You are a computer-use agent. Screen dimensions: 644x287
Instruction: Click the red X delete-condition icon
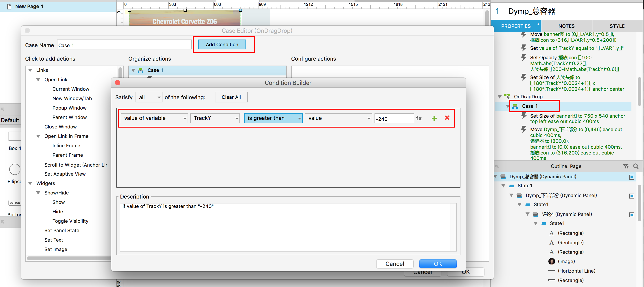pyautogui.click(x=447, y=118)
